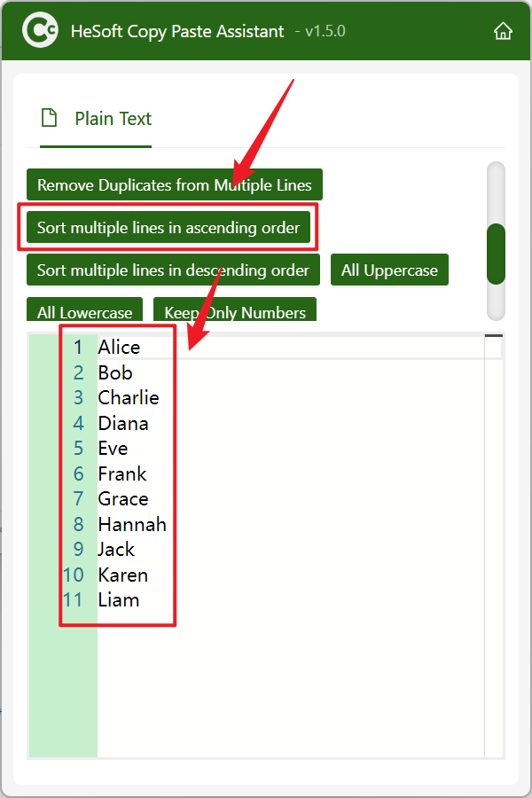Click the HeSoft Copy Paste Assistant title
This screenshot has width=532, height=798.
(177, 32)
